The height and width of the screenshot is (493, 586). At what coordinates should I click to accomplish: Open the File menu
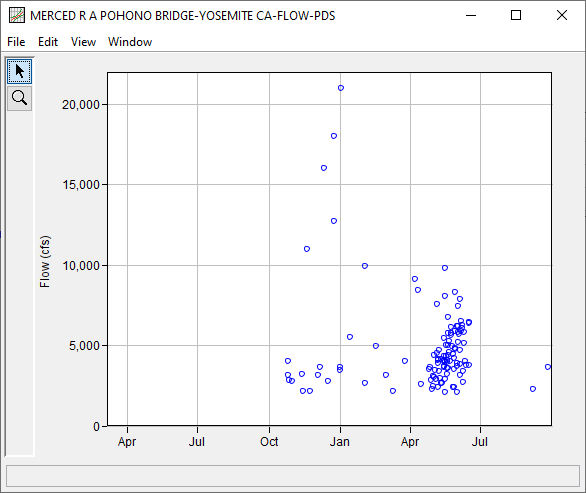point(16,42)
